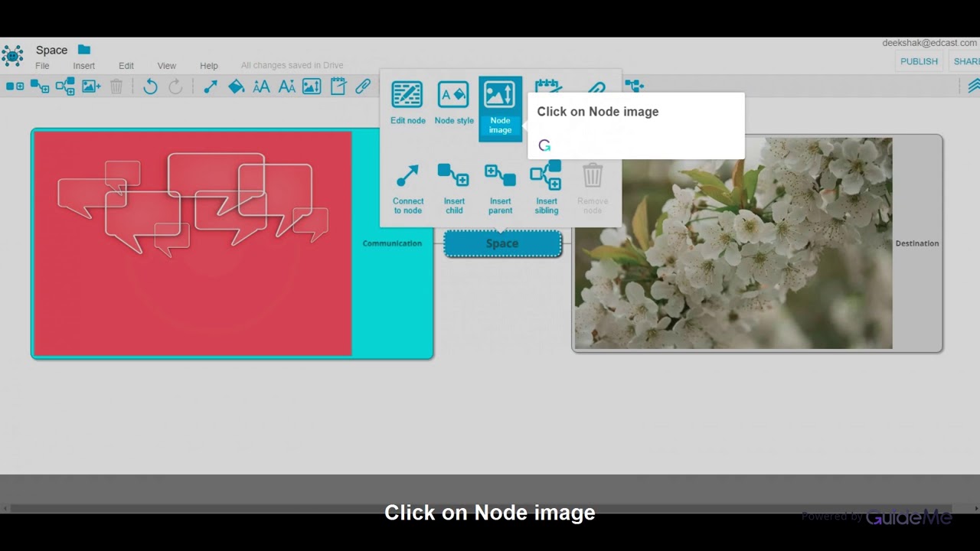Click the toolbar insert image icon
Screen dimensions: 980x551
click(x=91, y=87)
